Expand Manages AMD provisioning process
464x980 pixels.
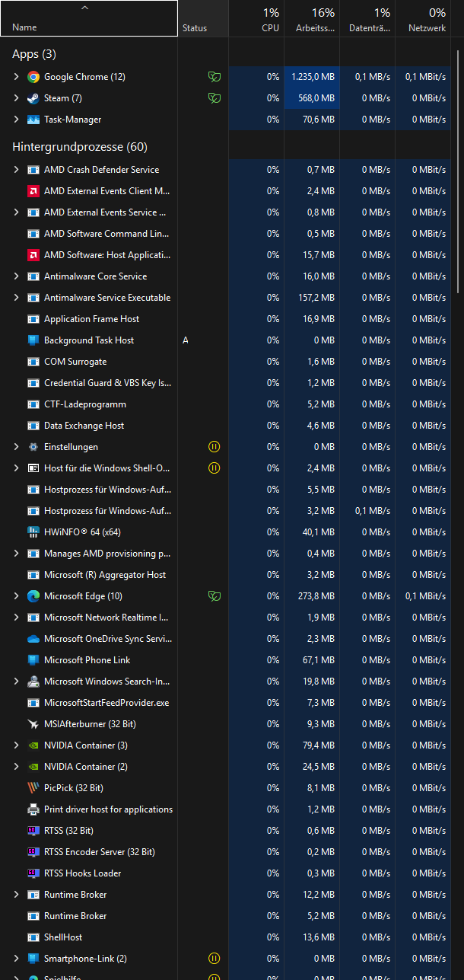(x=16, y=554)
